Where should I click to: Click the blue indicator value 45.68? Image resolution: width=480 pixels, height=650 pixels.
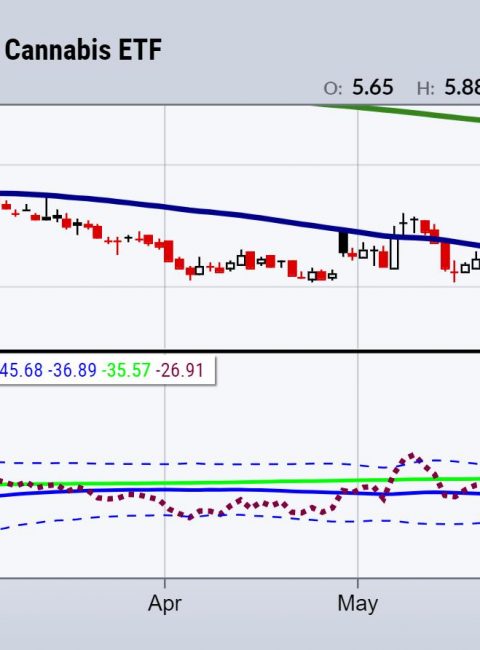[x=21, y=370]
